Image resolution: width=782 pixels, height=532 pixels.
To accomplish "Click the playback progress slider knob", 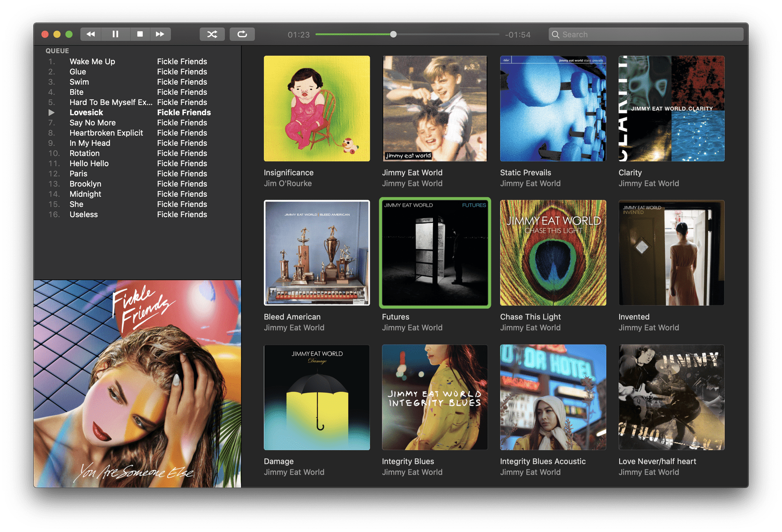I will click(x=393, y=34).
